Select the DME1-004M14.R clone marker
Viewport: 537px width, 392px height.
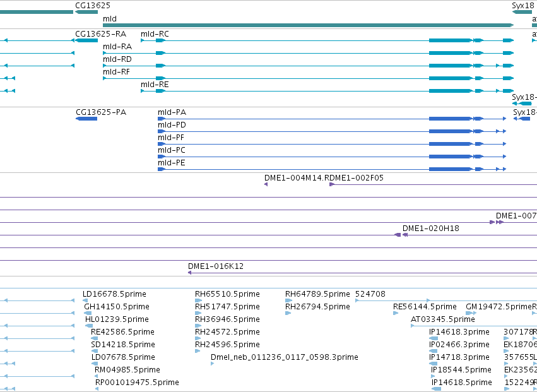click(266, 184)
